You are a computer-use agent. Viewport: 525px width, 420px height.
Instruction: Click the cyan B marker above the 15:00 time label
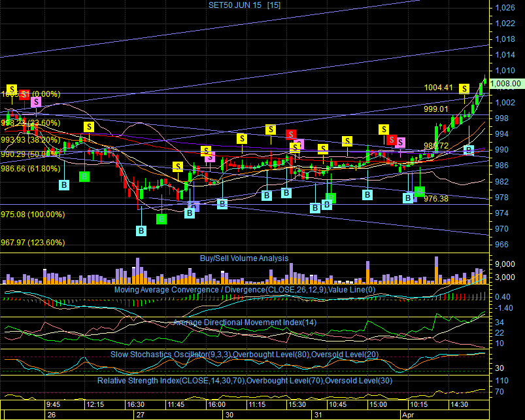(367, 194)
